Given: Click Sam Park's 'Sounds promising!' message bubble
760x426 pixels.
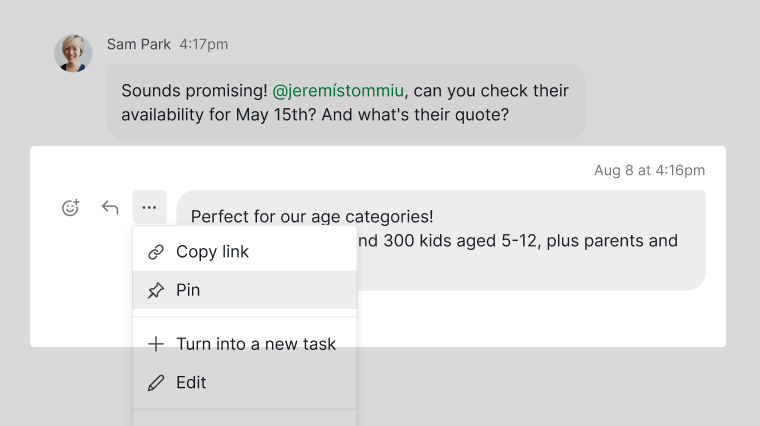Looking at the screenshot, I should [345, 103].
